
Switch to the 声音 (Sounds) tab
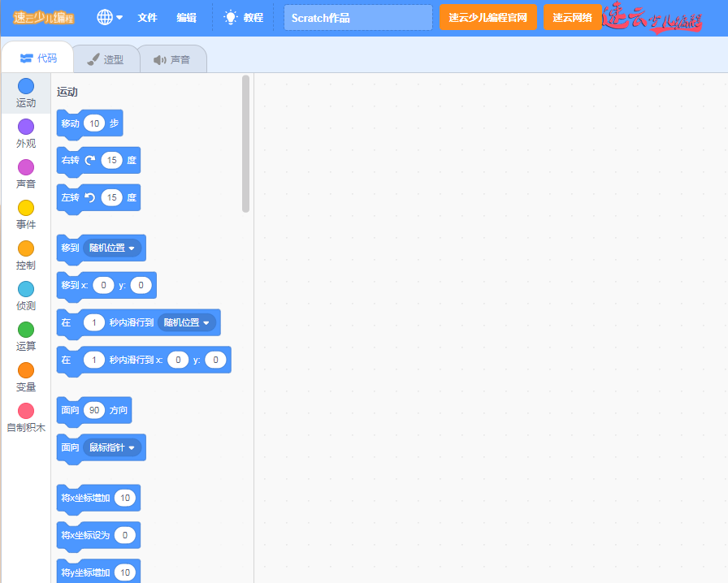click(x=171, y=59)
